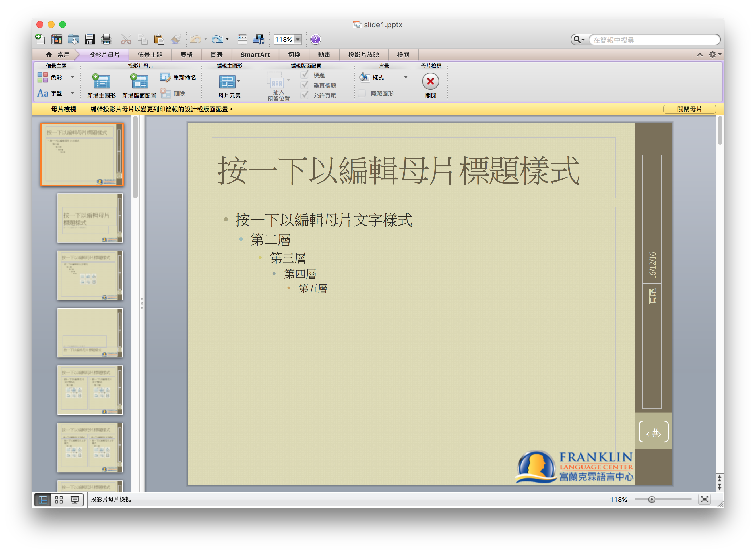
Task: Switch to 檢閱 tab
Action: [403, 55]
